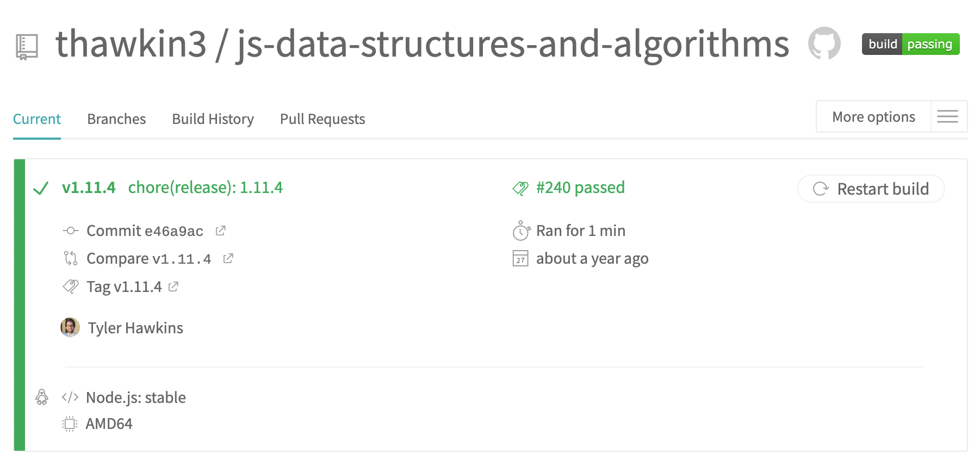Viewport: 980px width, 473px height.
Task: Click the Linux penguin icon
Action: [x=42, y=397]
